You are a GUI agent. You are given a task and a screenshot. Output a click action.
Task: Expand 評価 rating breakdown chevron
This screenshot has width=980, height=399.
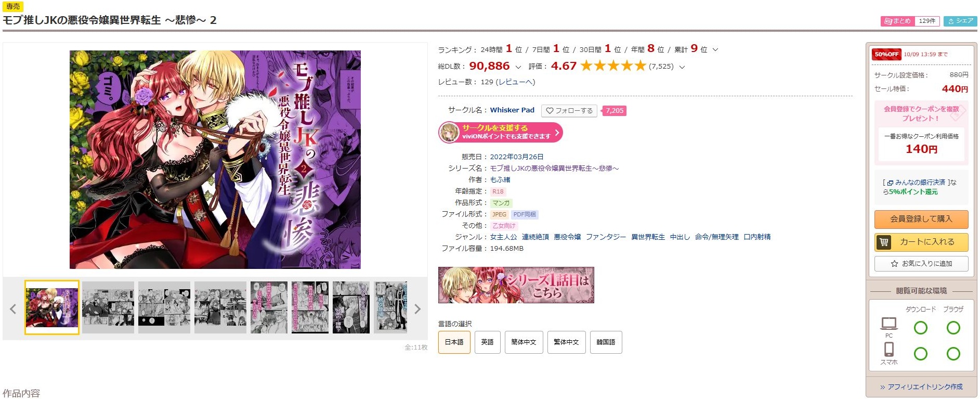pyautogui.click(x=682, y=67)
